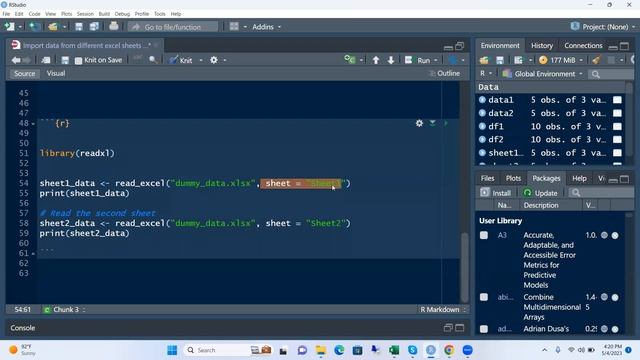
Task: Click the Open file folder icon
Action: [53, 27]
